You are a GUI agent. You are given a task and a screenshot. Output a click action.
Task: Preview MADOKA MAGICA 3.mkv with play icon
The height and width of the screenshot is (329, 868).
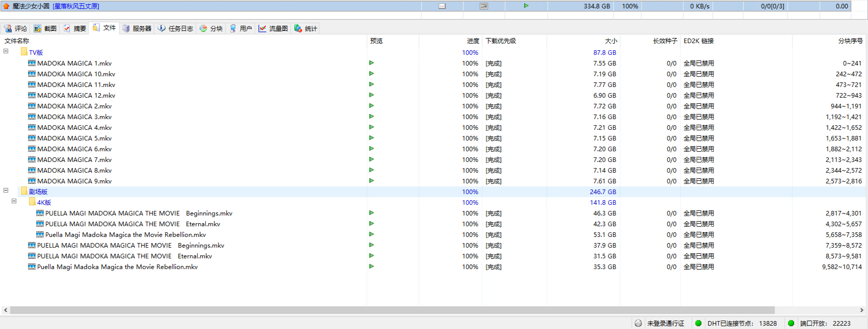pyautogui.click(x=371, y=117)
